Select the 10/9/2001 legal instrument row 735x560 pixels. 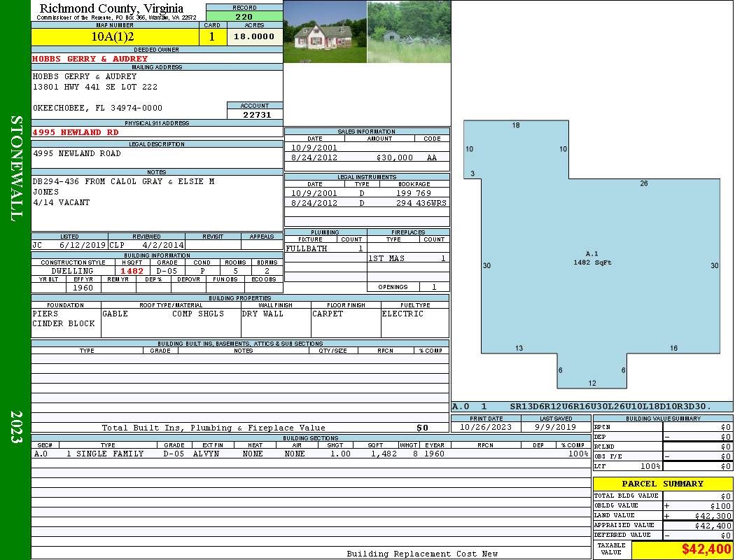coord(367,193)
